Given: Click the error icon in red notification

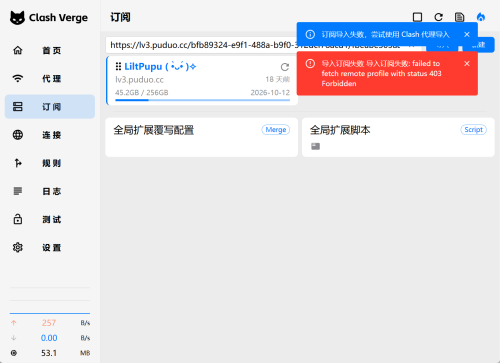Looking at the screenshot, I should [x=310, y=63].
